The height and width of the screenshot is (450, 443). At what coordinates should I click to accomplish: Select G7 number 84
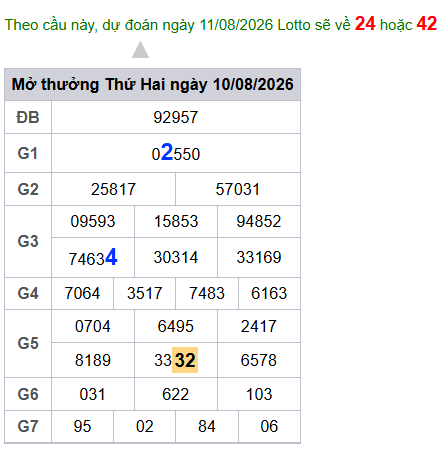(207, 426)
